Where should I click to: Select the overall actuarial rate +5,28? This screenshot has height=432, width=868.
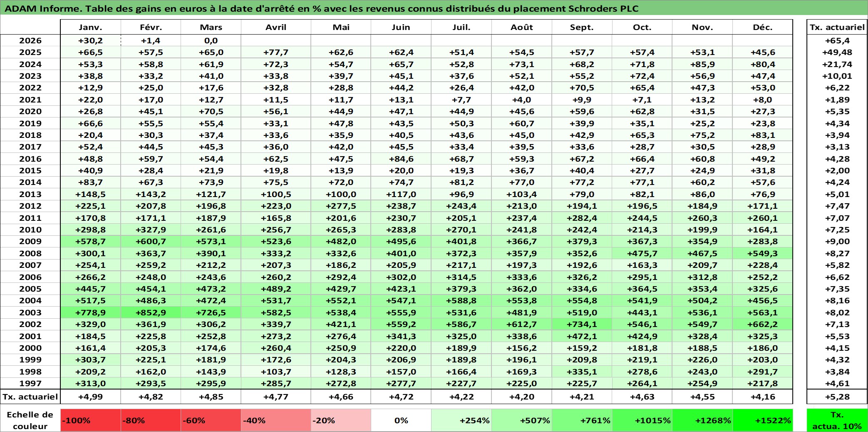click(837, 397)
